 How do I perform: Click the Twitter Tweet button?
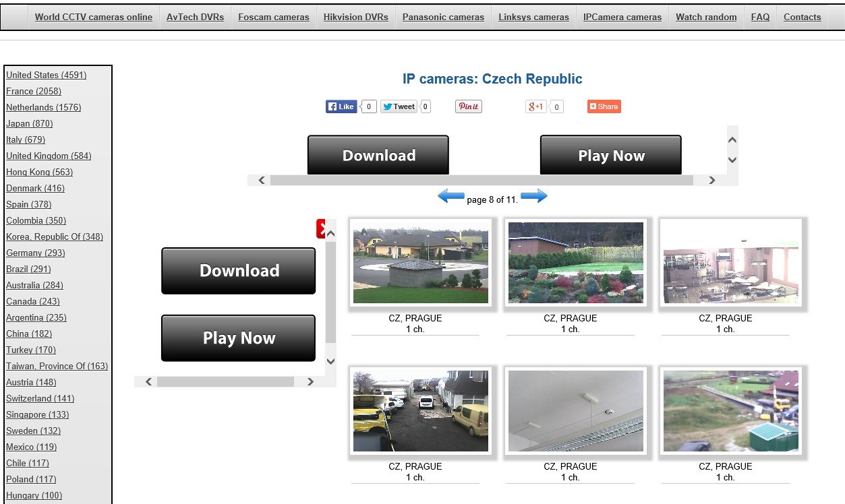point(399,106)
